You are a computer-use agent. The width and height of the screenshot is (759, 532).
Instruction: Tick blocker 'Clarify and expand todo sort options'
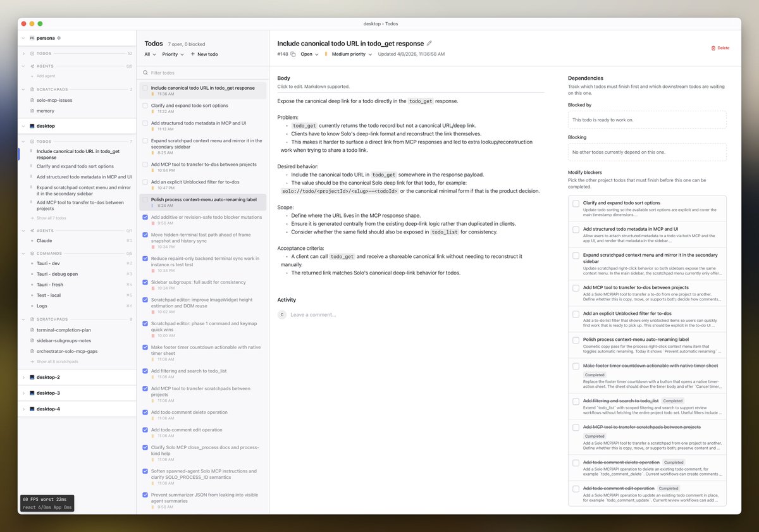(576, 203)
